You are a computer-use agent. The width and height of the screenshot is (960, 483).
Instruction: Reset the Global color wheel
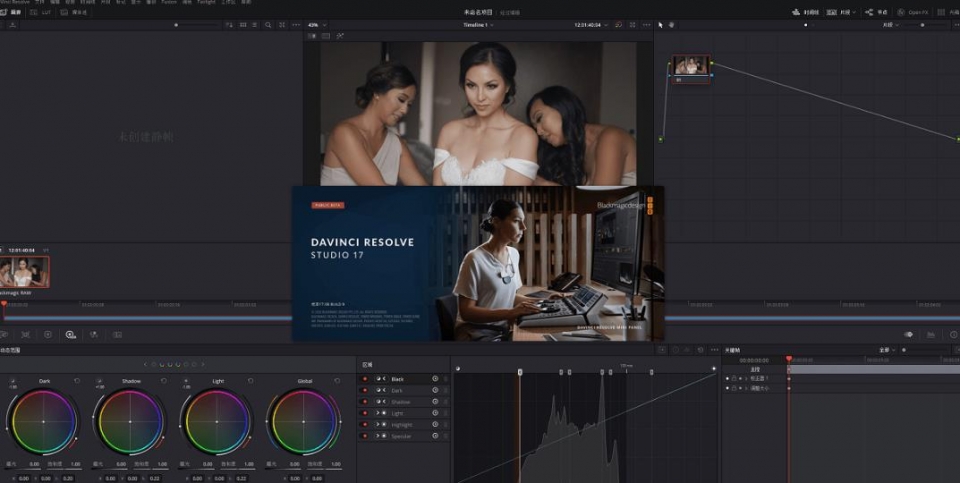(x=337, y=381)
